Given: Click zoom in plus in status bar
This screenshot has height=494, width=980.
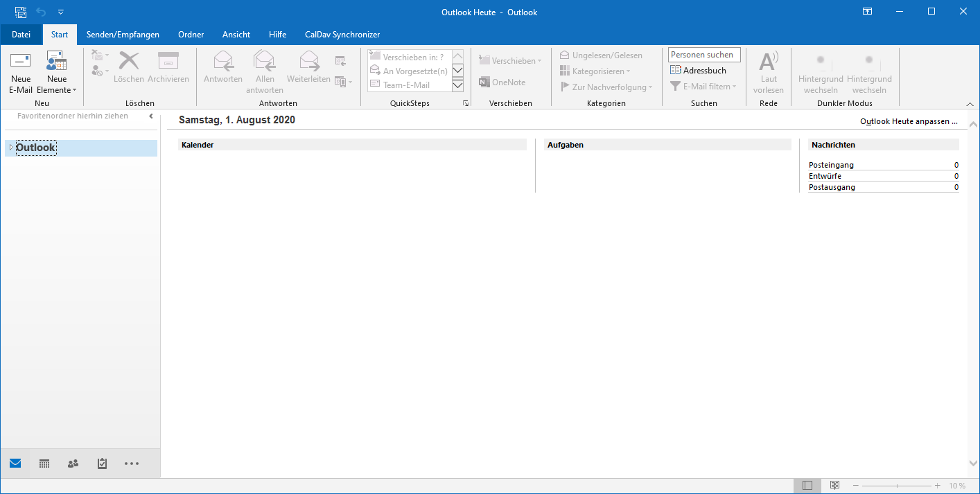Looking at the screenshot, I should 938,486.
